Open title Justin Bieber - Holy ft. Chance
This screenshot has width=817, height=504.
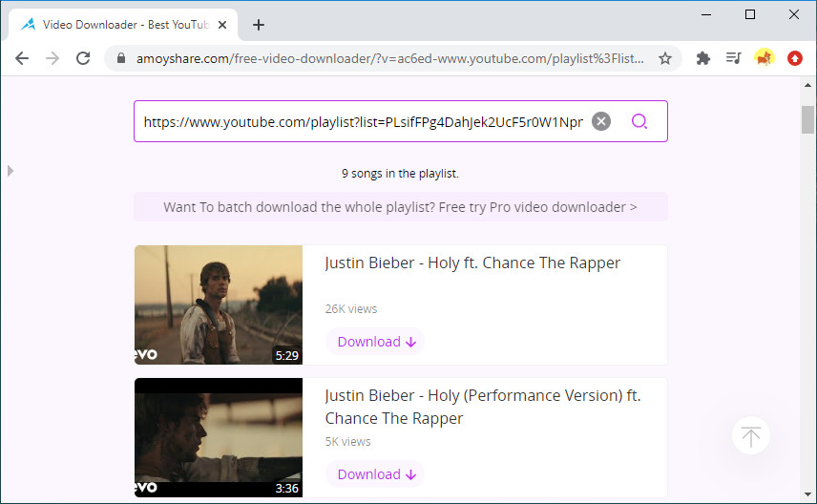pyautogui.click(x=472, y=262)
